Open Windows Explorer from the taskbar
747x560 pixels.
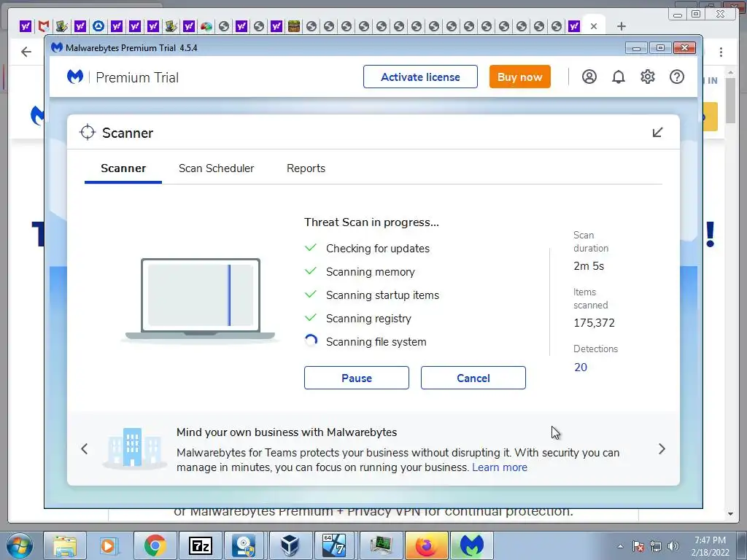point(65,545)
